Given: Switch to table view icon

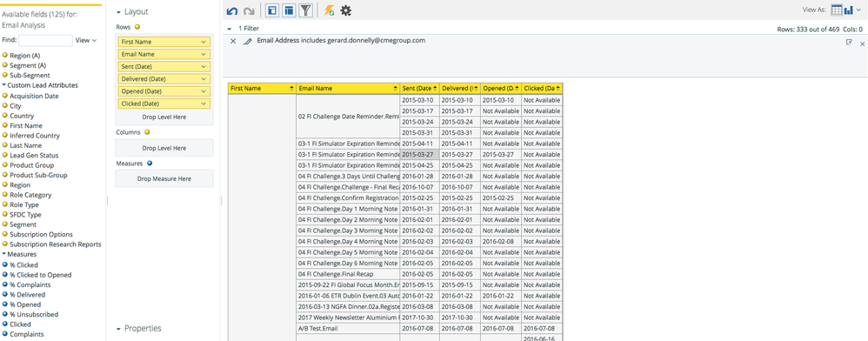Looking at the screenshot, I should click(837, 10).
